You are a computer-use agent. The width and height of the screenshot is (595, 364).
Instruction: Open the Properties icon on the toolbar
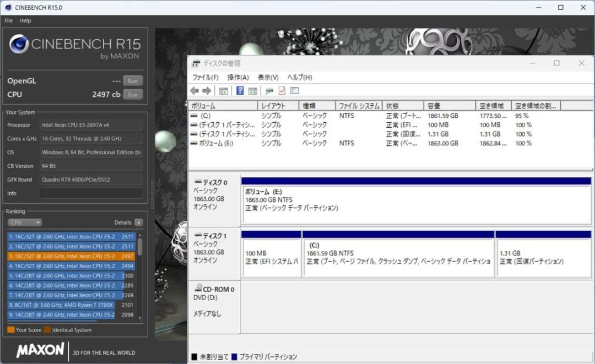click(282, 91)
